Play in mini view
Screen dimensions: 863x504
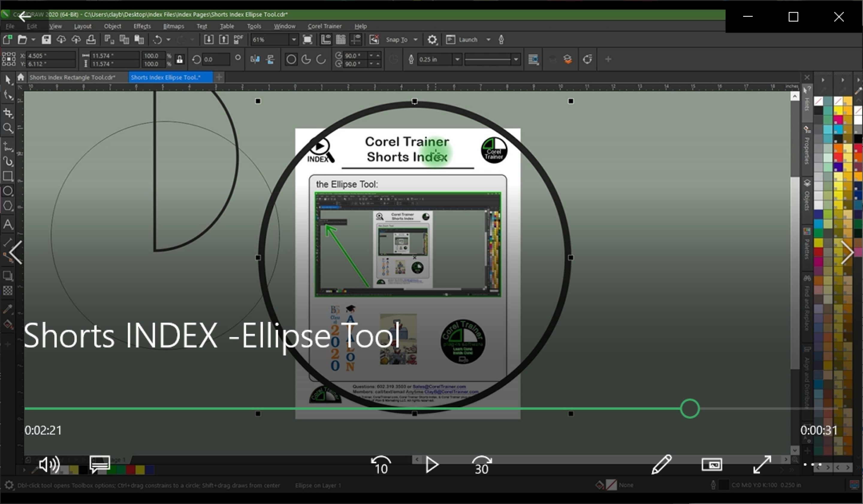click(x=712, y=465)
